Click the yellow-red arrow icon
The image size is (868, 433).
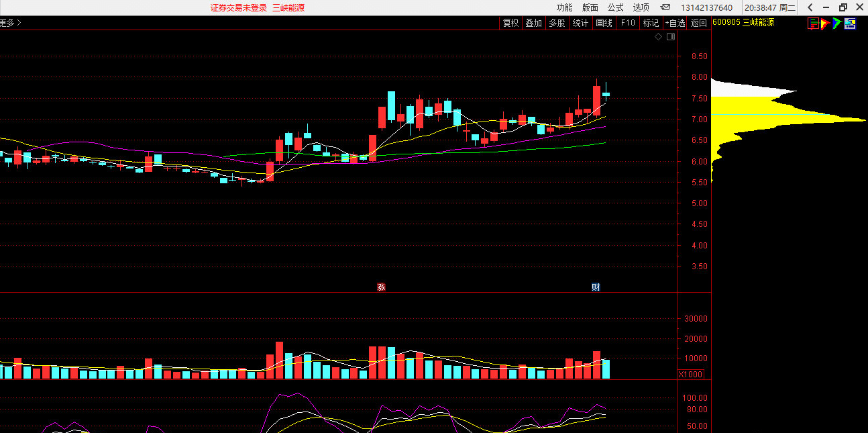pyautogui.click(x=826, y=23)
